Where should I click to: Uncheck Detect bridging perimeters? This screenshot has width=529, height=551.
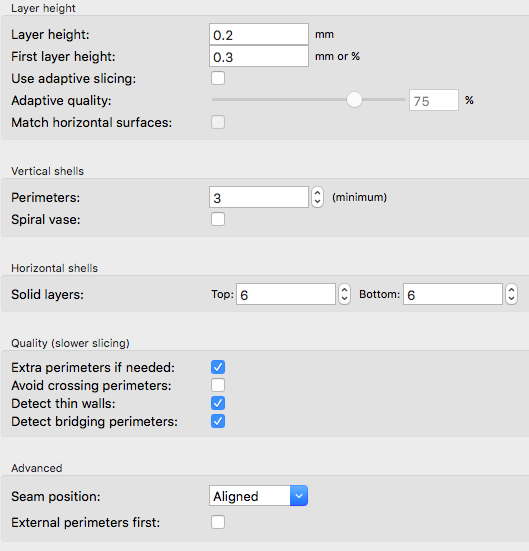coord(218,421)
